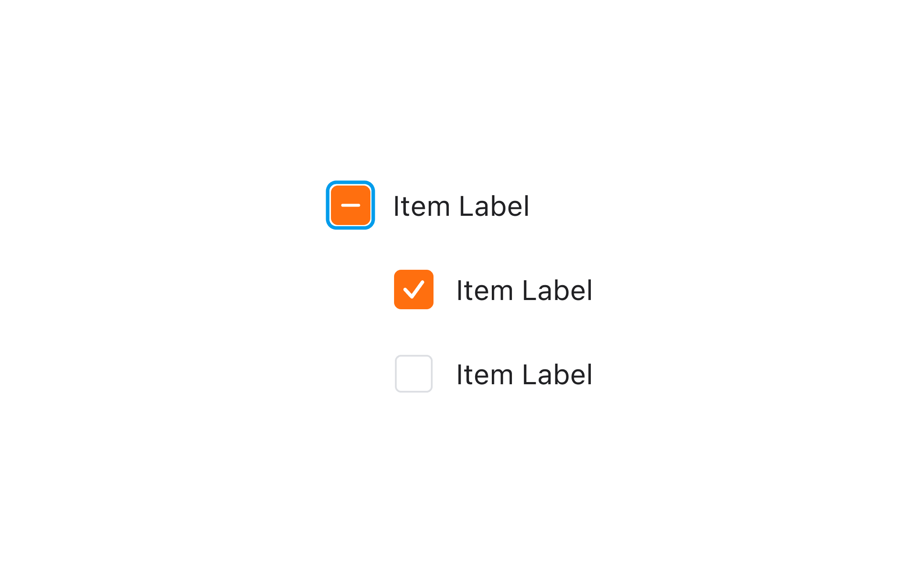Toggle the blue-outlined focused checkbox

[350, 205]
